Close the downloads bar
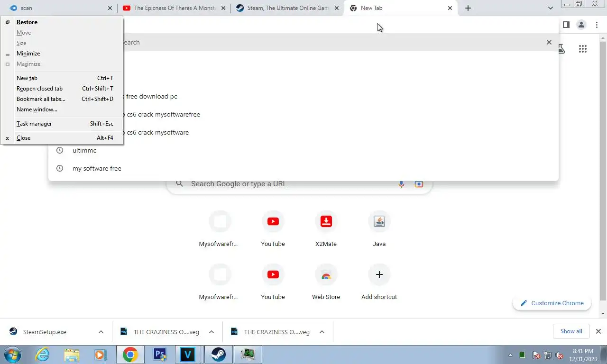Viewport: 607px width, 364px height. 598,331
